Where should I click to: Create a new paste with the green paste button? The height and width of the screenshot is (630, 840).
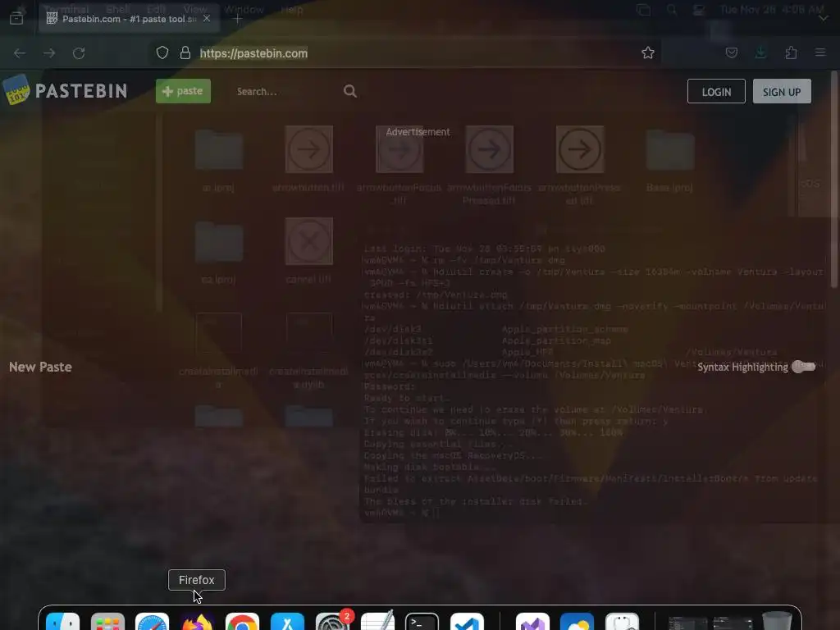[x=183, y=91]
